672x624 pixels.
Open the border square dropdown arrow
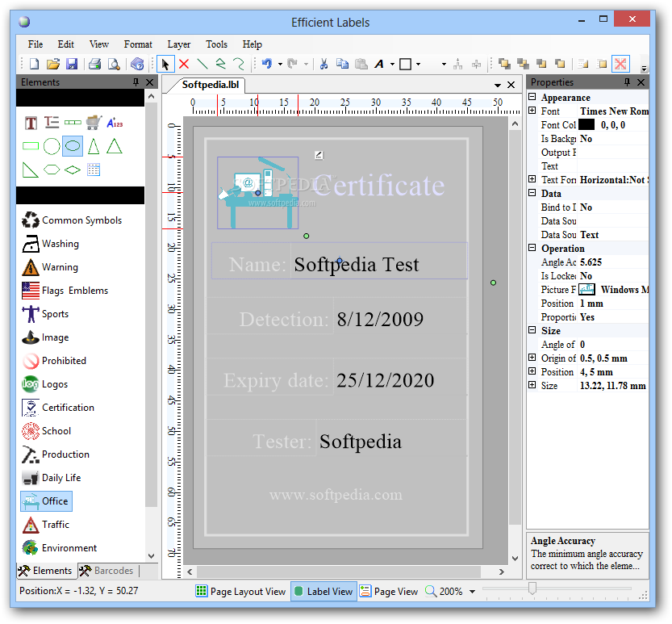[x=418, y=65]
